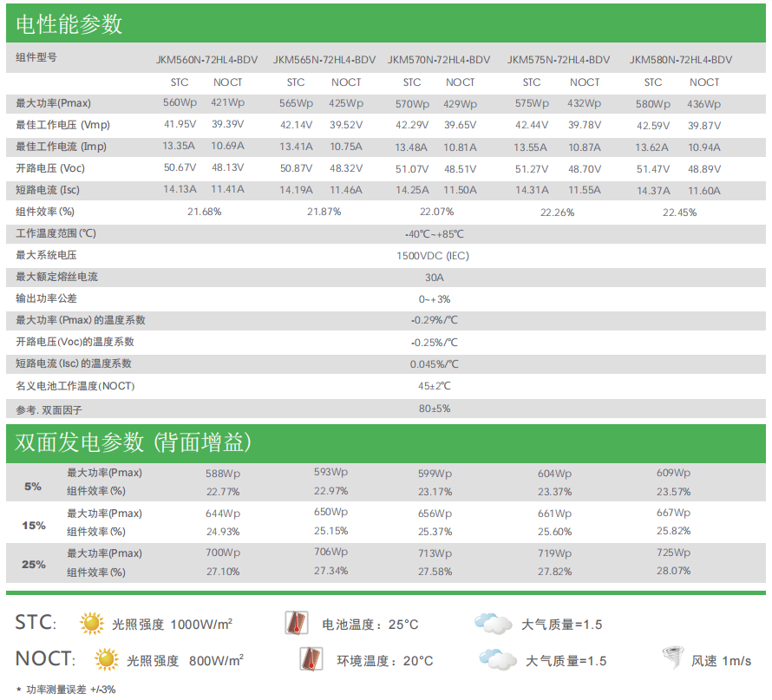
Task: Click the 28.07% bifacial efficiency value
Action: coord(673,571)
